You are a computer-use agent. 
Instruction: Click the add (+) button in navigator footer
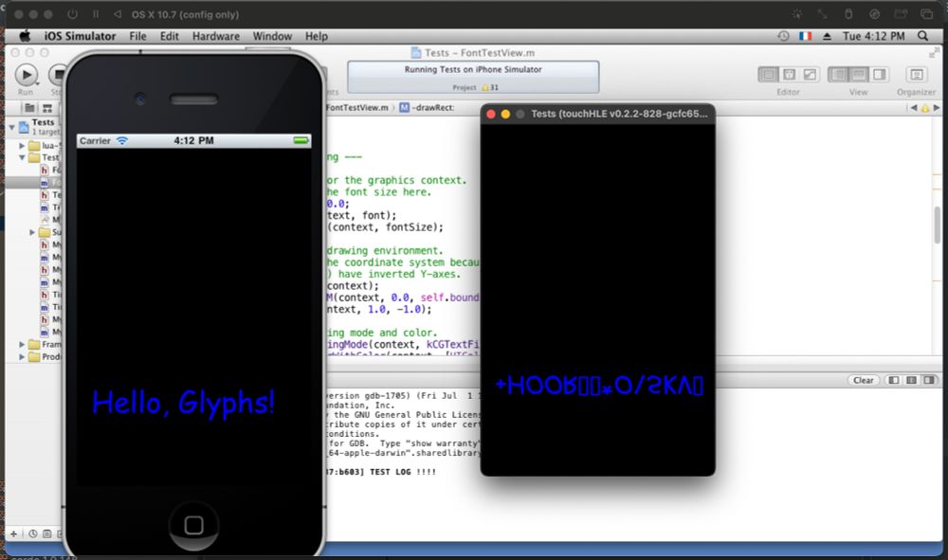tap(13, 533)
